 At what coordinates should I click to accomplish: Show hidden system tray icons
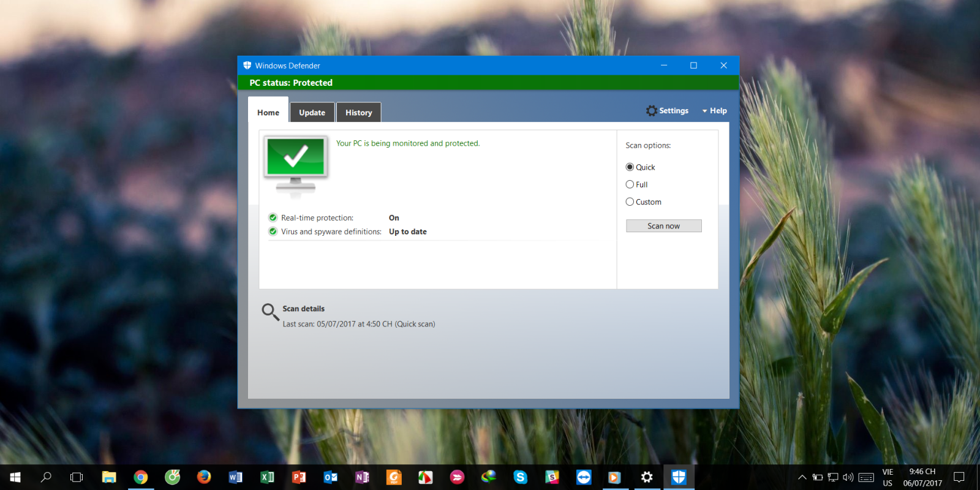802,477
